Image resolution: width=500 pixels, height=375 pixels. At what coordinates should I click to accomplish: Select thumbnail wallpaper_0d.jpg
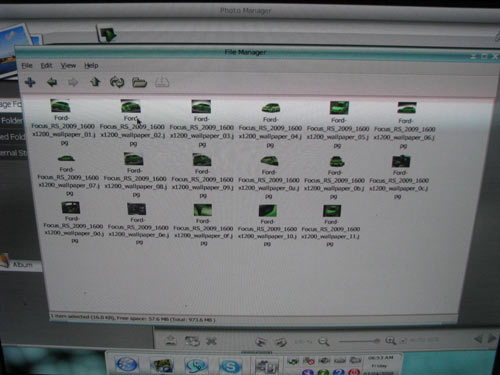pyautogui.click(x=71, y=208)
